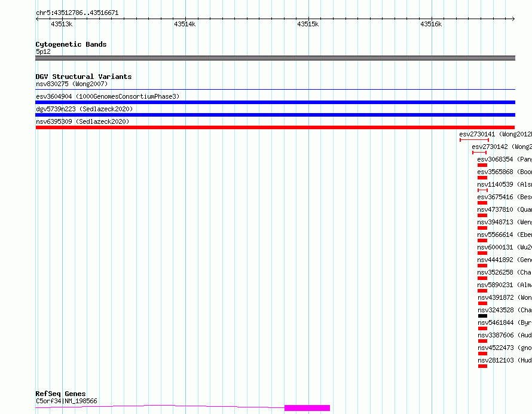Select the black bar under nsv3243528
This screenshot has height=414, width=532.
tap(482, 316)
